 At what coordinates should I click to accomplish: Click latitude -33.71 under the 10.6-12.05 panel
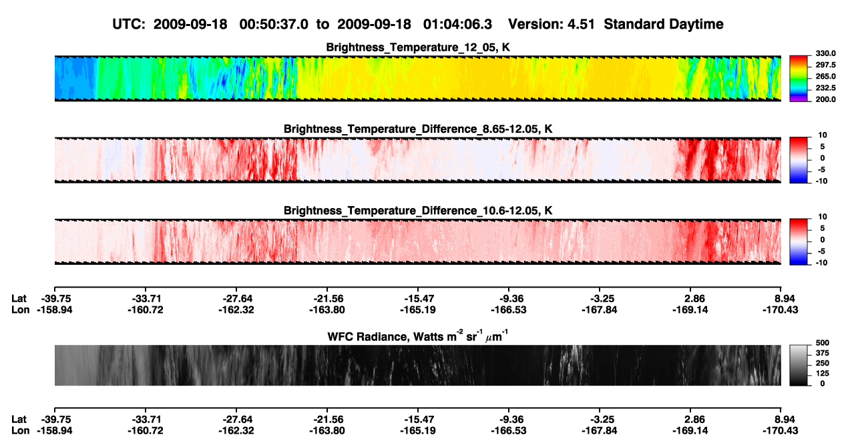click(145, 298)
